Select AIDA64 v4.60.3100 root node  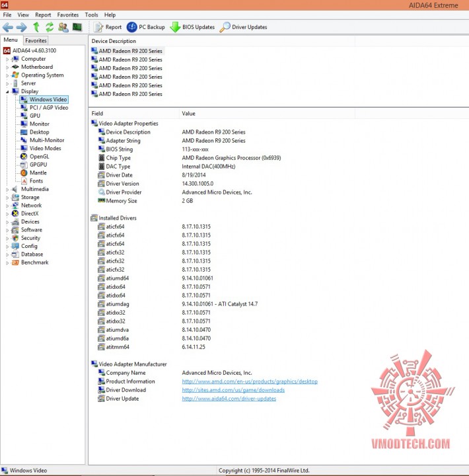pyautogui.click(x=30, y=51)
